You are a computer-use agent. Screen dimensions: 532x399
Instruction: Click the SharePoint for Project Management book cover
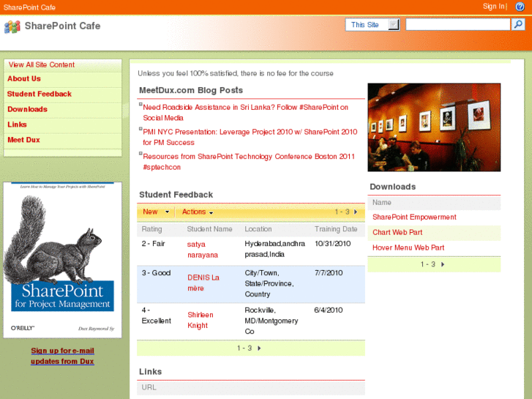pyautogui.click(x=62, y=260)
